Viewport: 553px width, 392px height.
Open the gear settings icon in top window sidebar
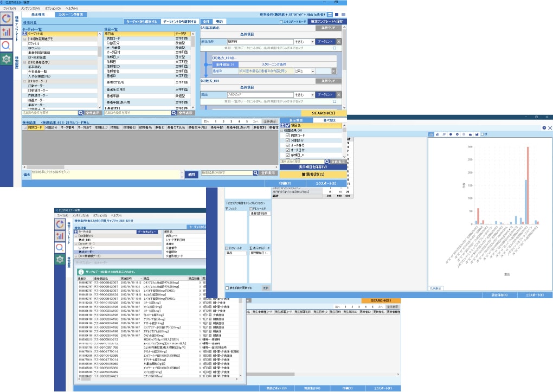(7, 59)
